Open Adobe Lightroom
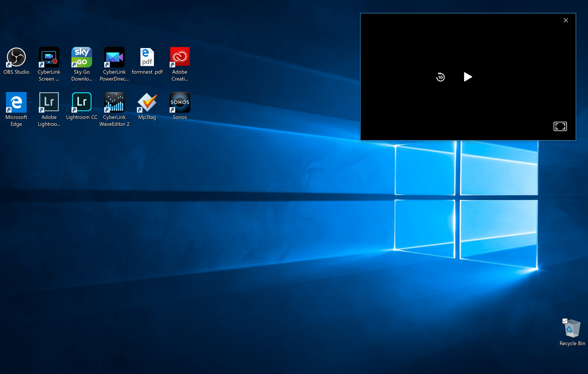The image size is (588, 374). 48,102
